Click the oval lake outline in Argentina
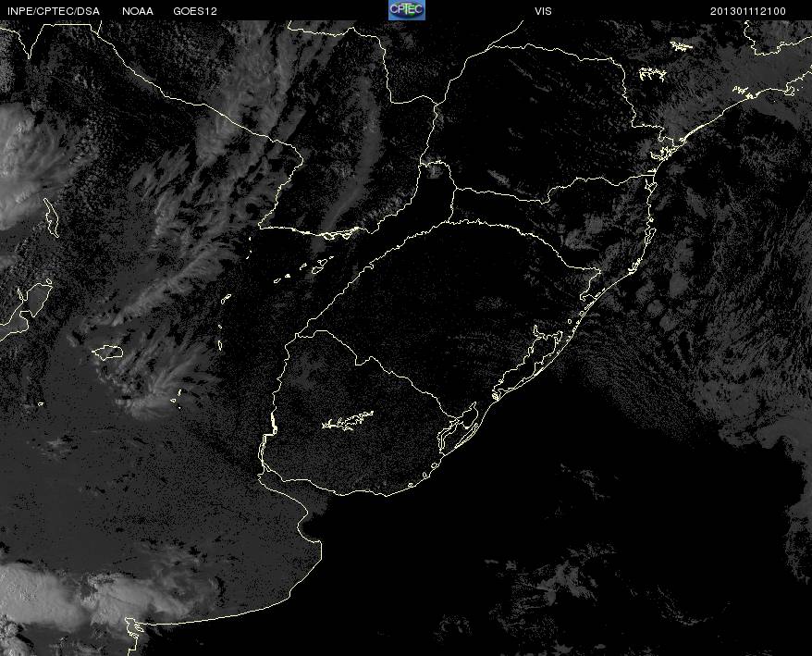Image resolution: width=812 pixels, height=656 pixels. tap(107, 352)
